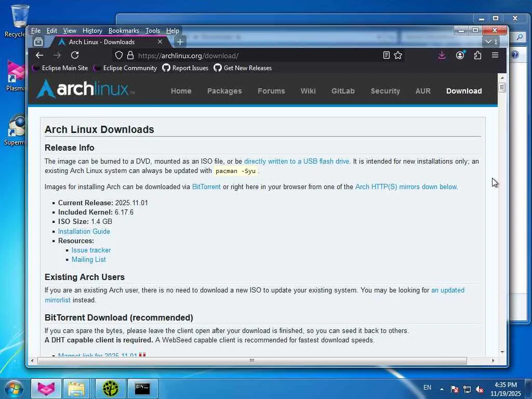Image resolution: width=532 pixels, height=399 pixels.
Task: Open the Edit menu
Action: 52,31
